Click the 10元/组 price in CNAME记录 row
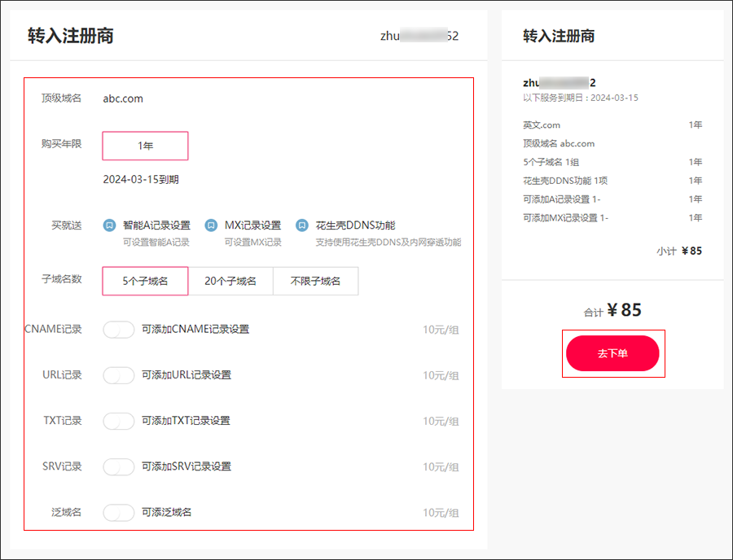 441,330
